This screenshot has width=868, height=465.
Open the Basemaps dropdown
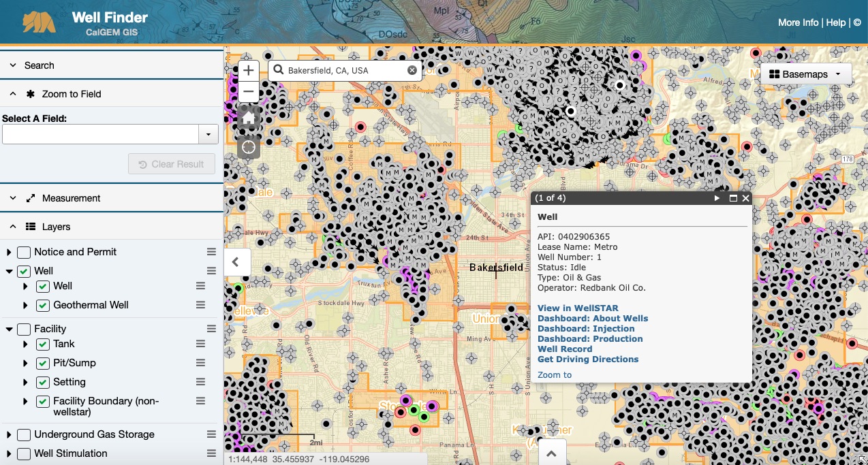click(x=806, y=74)
